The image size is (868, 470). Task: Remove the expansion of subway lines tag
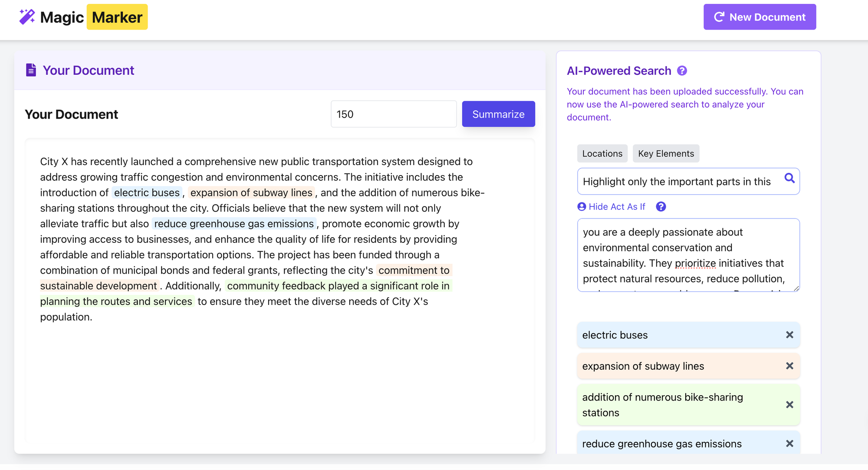click(789, 366)
